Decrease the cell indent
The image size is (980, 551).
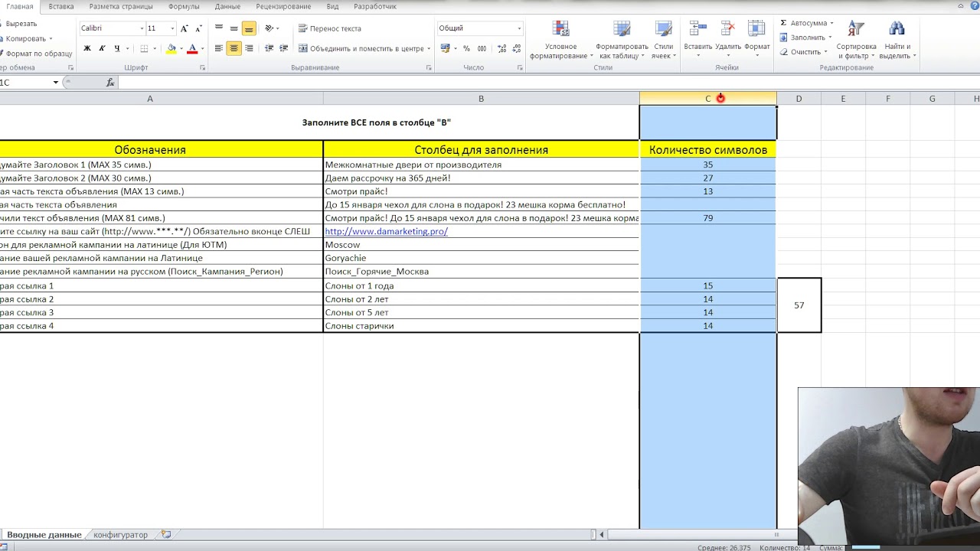coord(269,48)
